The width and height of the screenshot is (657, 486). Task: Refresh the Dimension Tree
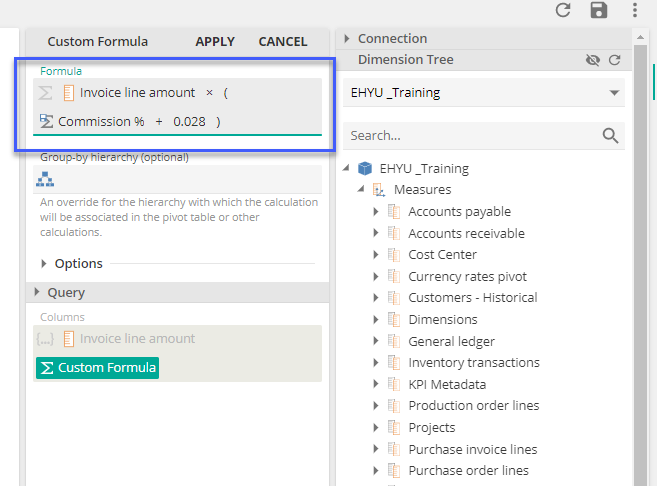(615, 60)
